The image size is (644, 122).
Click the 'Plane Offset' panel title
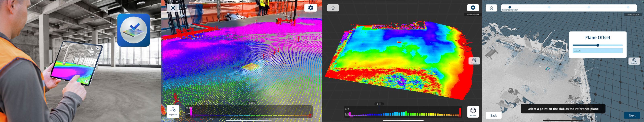tap(598, 37)
